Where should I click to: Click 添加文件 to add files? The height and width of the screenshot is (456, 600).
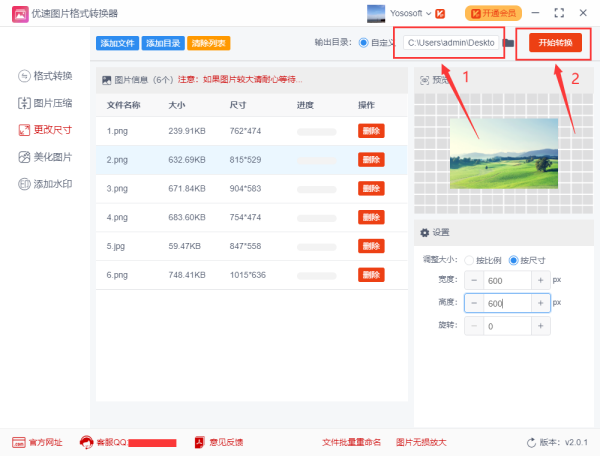(118, 43)
